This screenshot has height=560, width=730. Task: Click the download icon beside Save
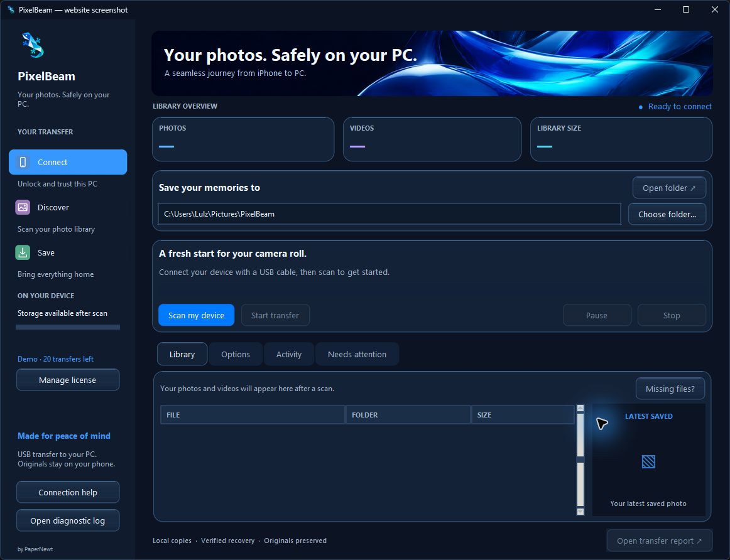[23, 252]
